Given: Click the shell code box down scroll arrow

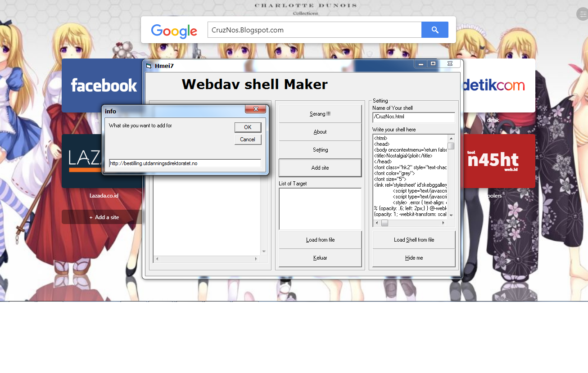Looking at the screenshot, I should point(451,216).
